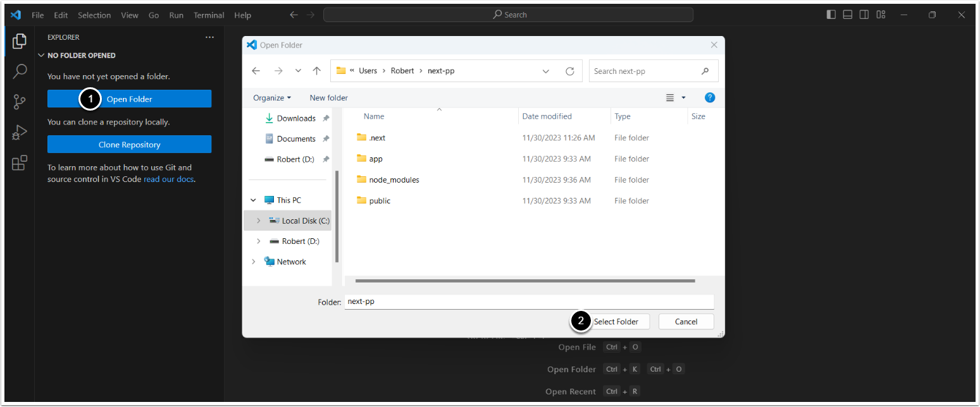The width and height of the screenshot is (980, 407).
Task: Open the Terminal menu
Action: (209, 15)
